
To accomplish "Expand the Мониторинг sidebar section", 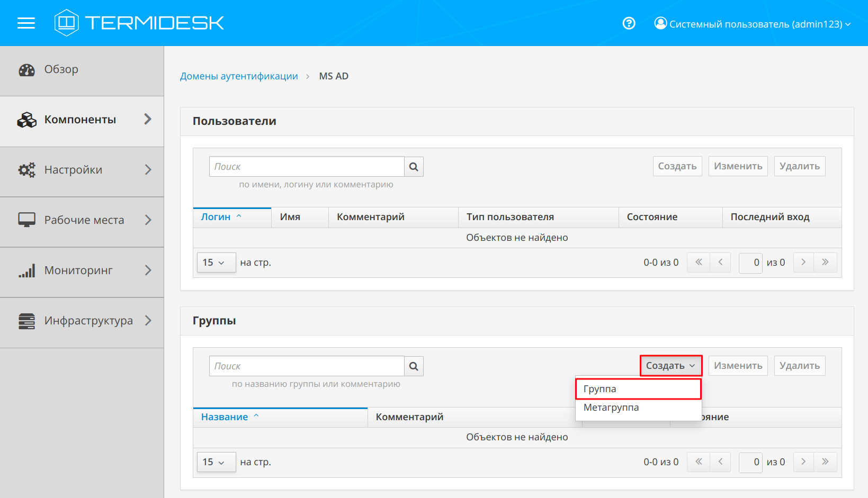I will [x=82, y=270].
